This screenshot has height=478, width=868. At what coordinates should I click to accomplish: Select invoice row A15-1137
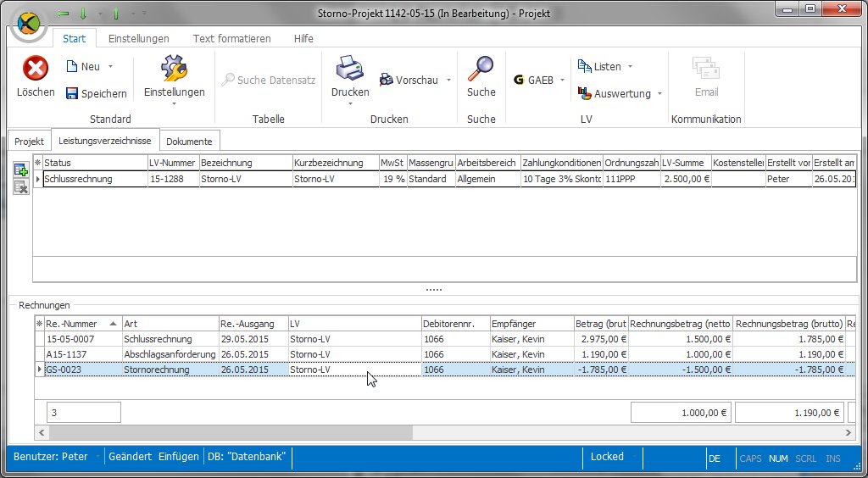[444, 354]
